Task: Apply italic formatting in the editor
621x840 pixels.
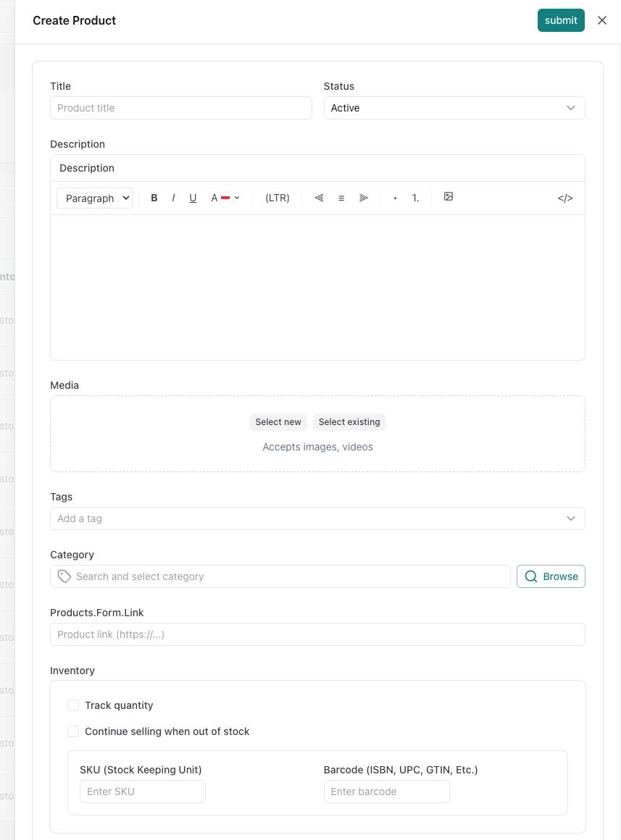Action: [173, 198]
